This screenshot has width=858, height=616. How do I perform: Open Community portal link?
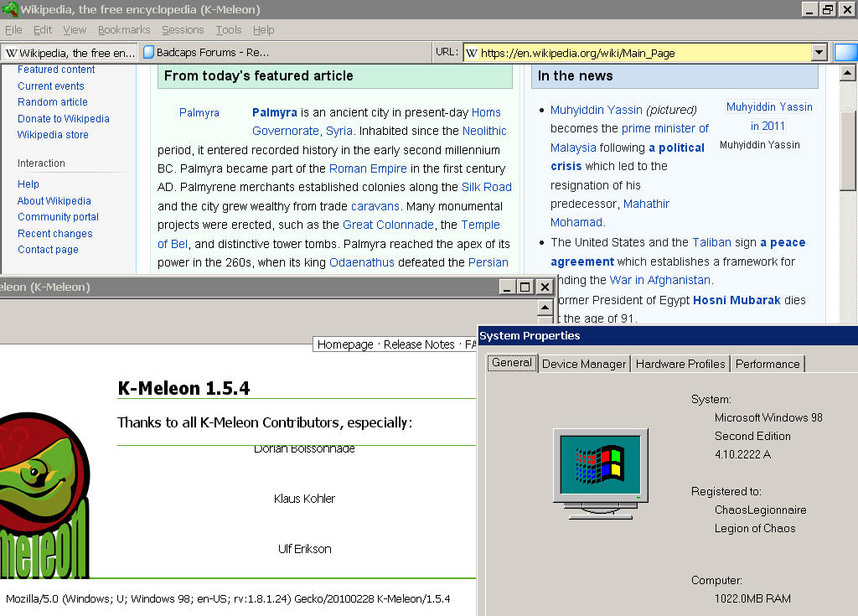pos(58,217)
